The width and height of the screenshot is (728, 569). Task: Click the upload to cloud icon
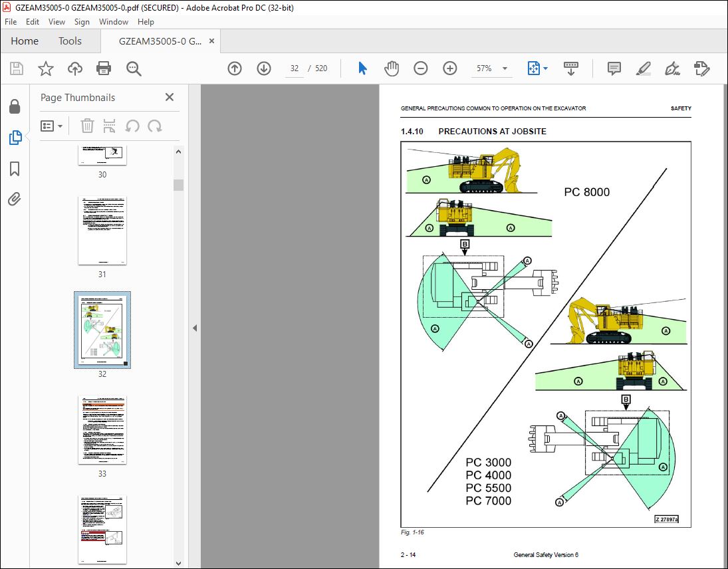point(74,68)
